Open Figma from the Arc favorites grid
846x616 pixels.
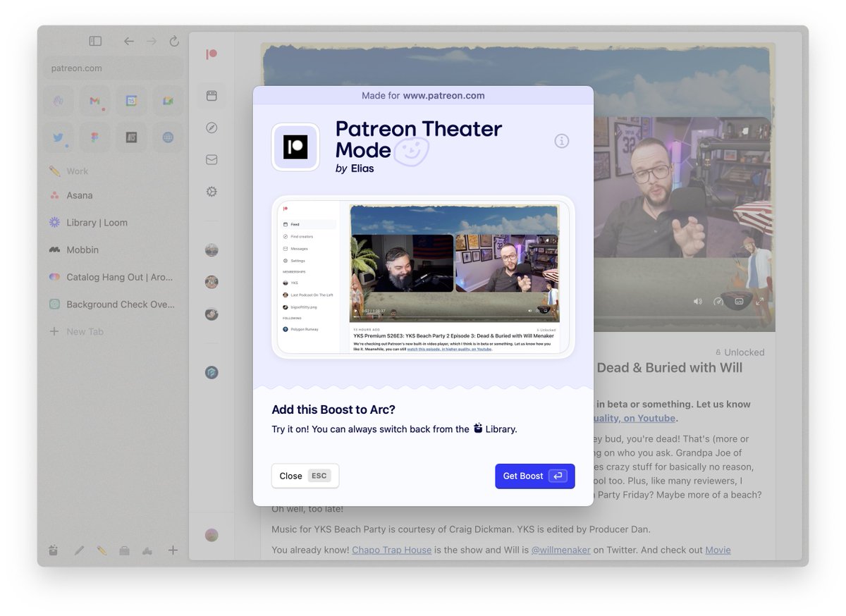click(94, 137)
